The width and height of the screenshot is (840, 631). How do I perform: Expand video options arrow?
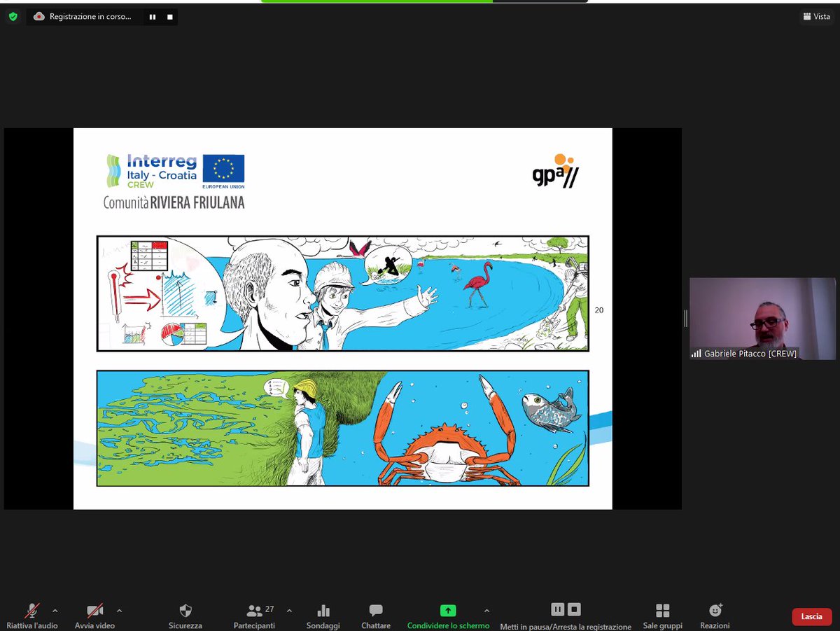119,610
